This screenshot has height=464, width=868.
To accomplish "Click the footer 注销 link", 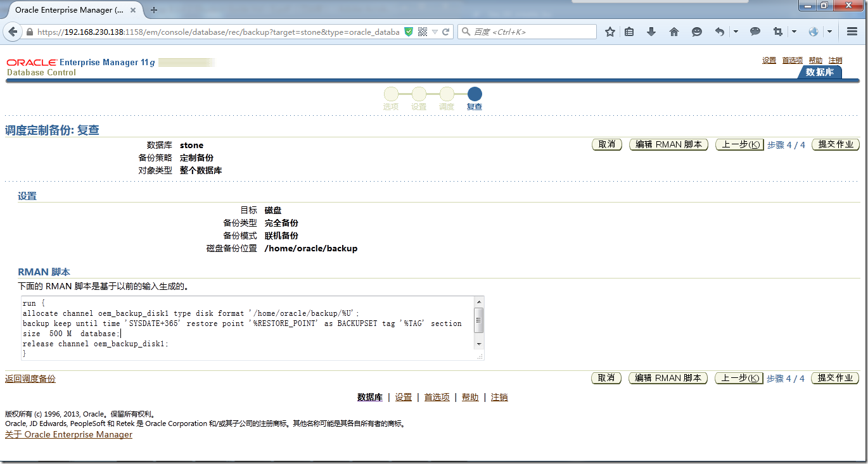I will pos(499,398).
